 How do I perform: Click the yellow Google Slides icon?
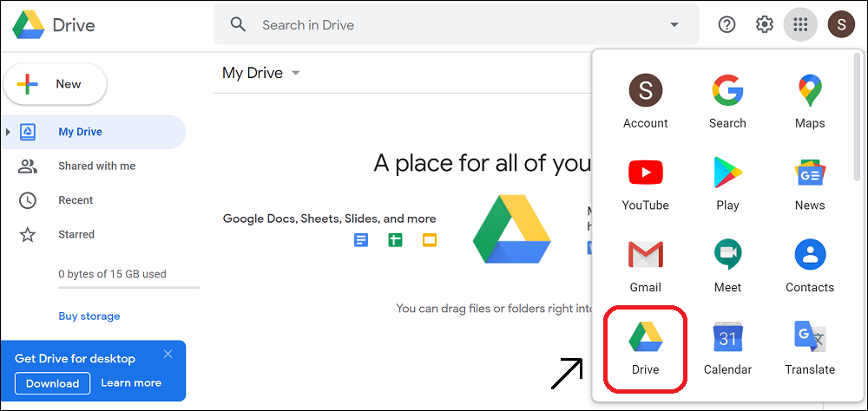(x=430, y=240)
